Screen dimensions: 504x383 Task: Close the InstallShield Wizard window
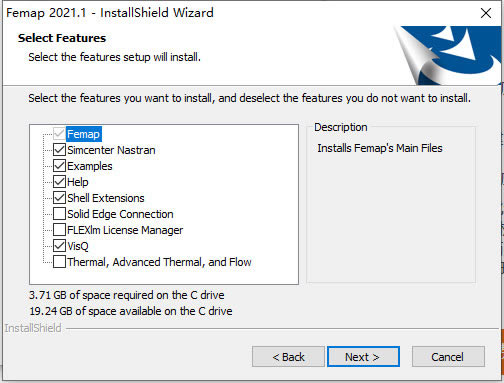[x=486, y=13]
